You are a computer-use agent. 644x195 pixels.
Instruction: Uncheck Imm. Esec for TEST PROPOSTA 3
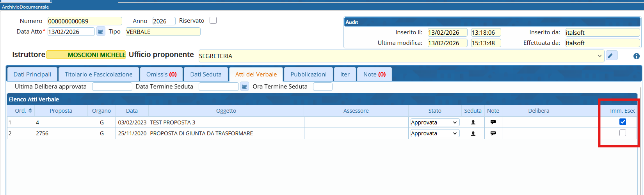pos(623,122)
